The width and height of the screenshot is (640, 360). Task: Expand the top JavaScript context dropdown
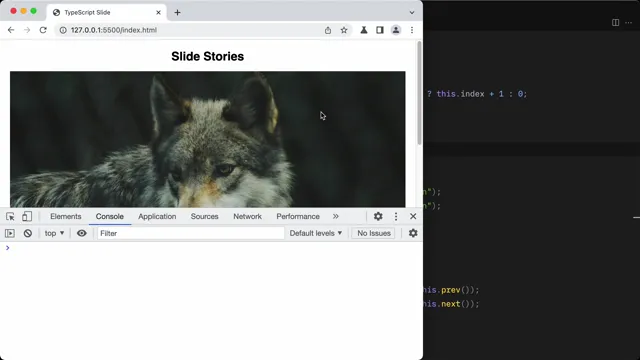tap(54, 233)
